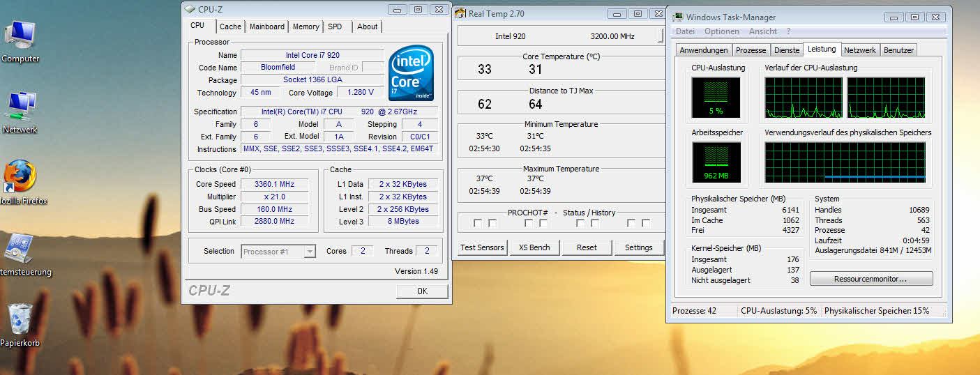Select the Leistung tab

pos(822,49)
